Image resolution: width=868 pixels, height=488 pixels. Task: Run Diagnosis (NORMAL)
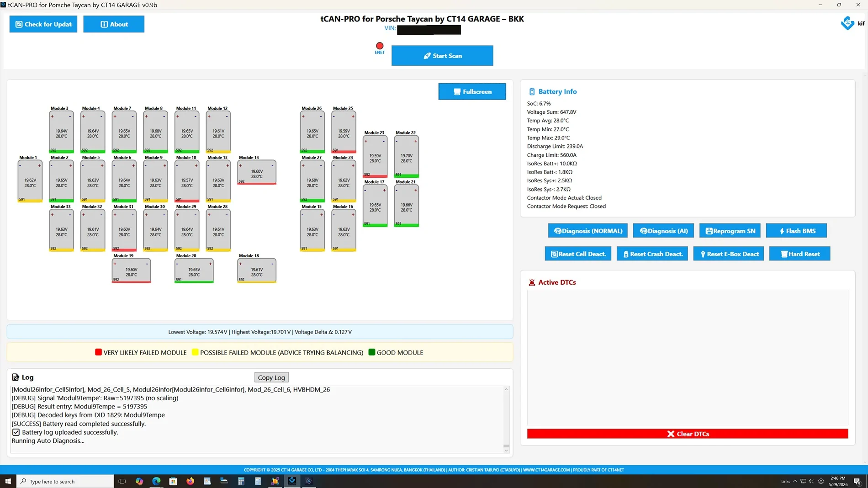click(x=588, y=231)
